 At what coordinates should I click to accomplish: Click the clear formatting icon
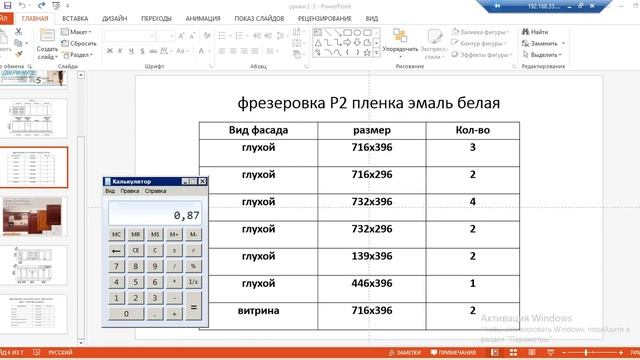tap(207, 36)
